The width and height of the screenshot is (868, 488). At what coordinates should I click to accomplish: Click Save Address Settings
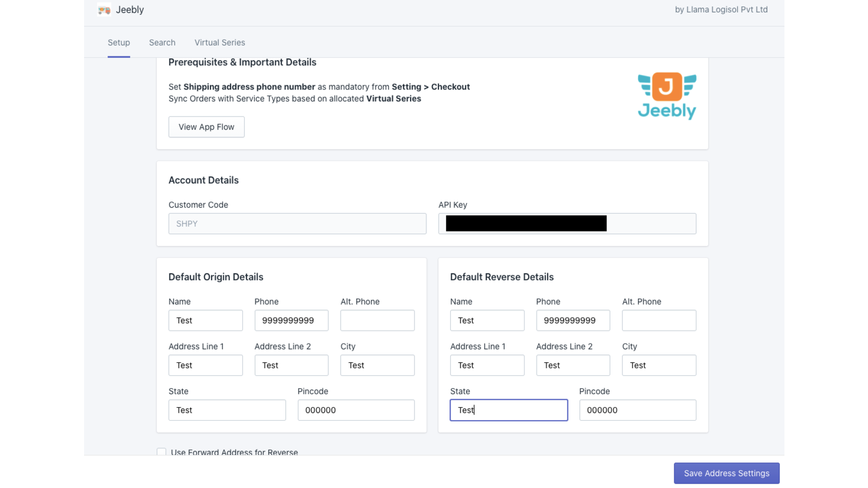click(x=726, y=473)
